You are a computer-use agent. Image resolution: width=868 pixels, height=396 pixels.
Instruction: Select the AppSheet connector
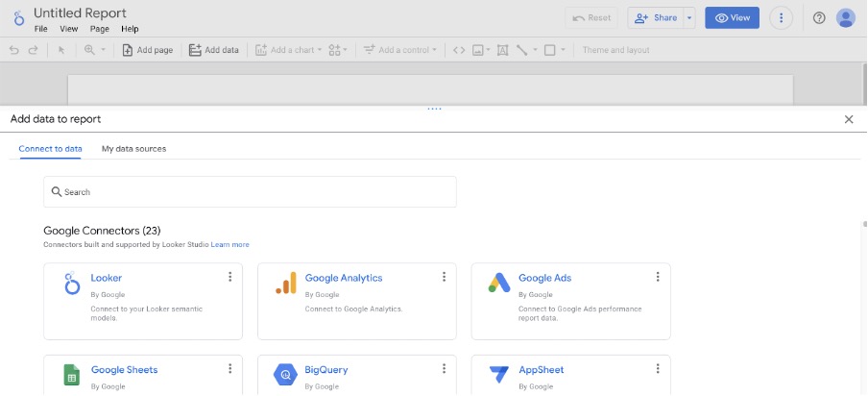point(570,375)
